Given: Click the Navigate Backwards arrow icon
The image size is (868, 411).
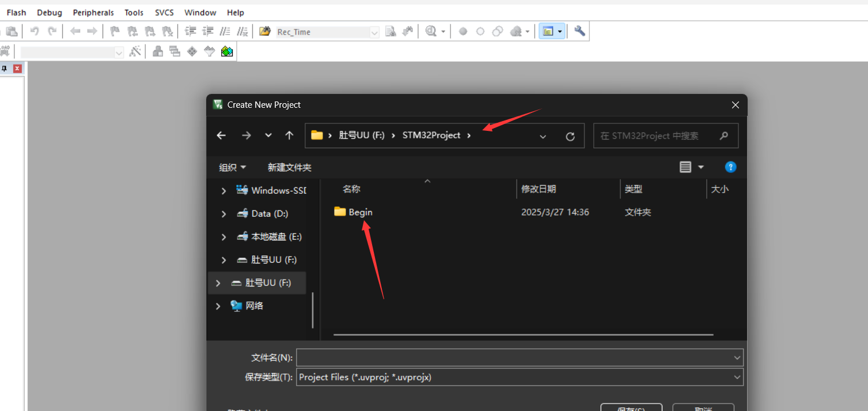Looking at the screenshot, I should click(x=75, y=31).
